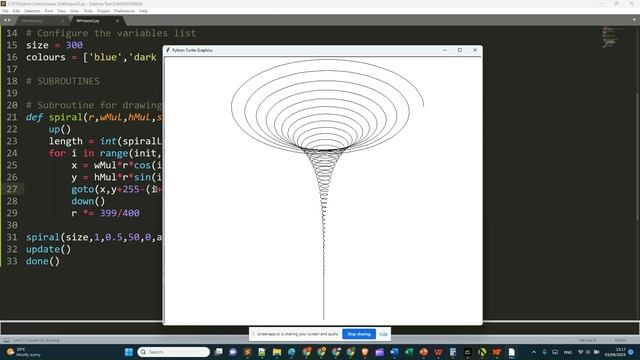The height and width of the screenshot is (360, 640).
Task: Open the clock and date panel
Action: (615, 352)
